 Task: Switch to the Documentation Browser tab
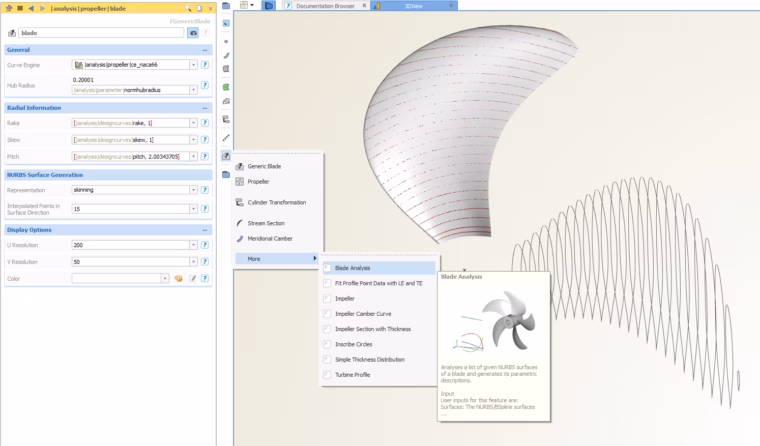(325, 6)
